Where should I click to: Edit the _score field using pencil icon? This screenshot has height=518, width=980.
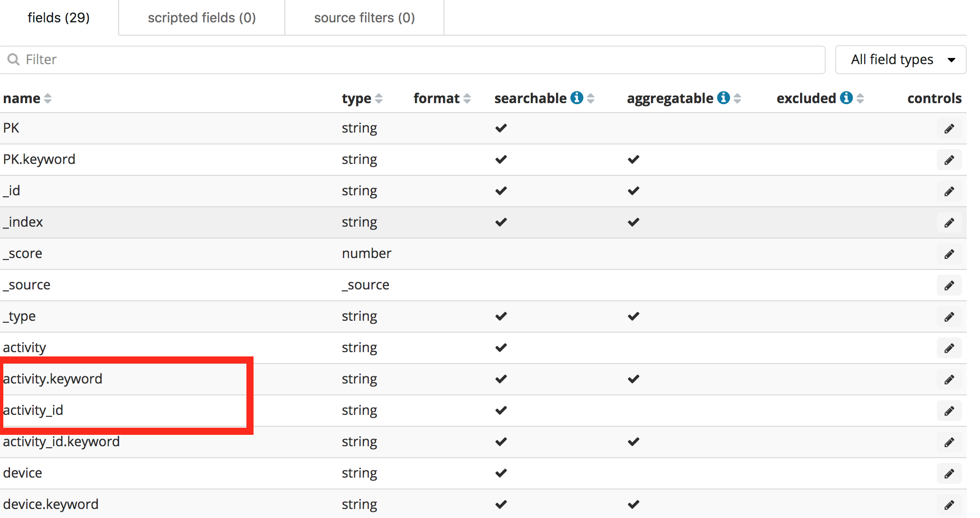(x=949, y=254)
